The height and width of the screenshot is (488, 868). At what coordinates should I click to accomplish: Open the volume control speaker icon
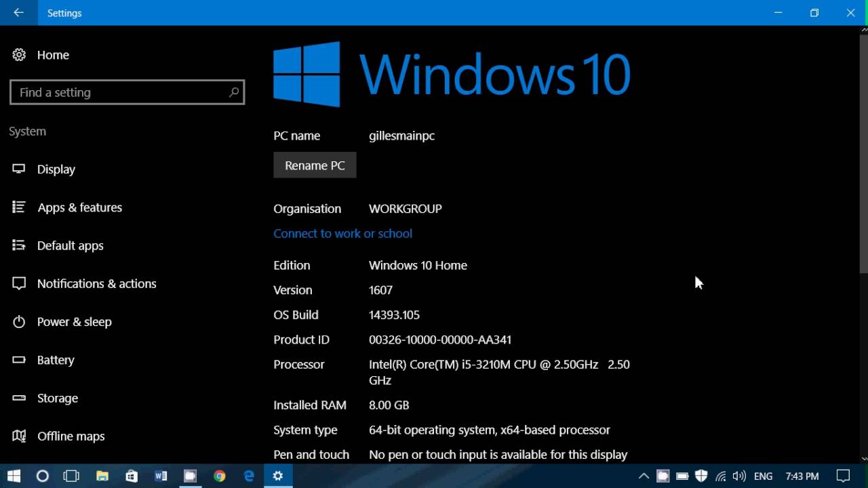point(739,476)
